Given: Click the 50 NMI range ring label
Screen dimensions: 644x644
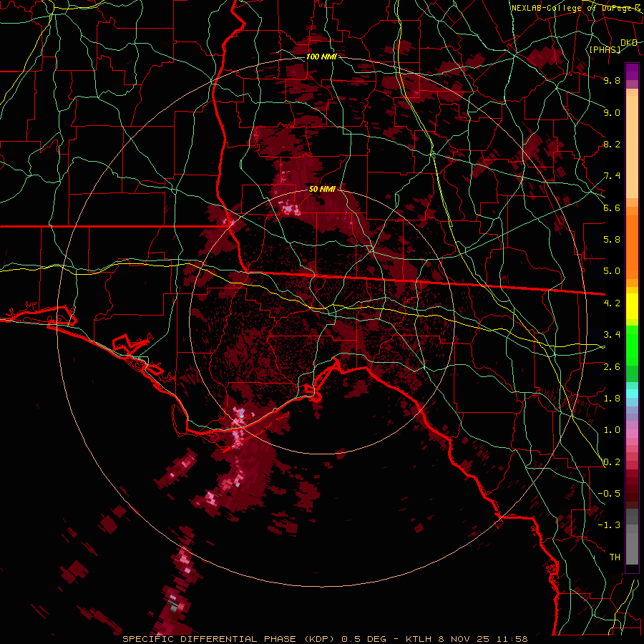Looking at the screenshot, I should click(322, 189).
